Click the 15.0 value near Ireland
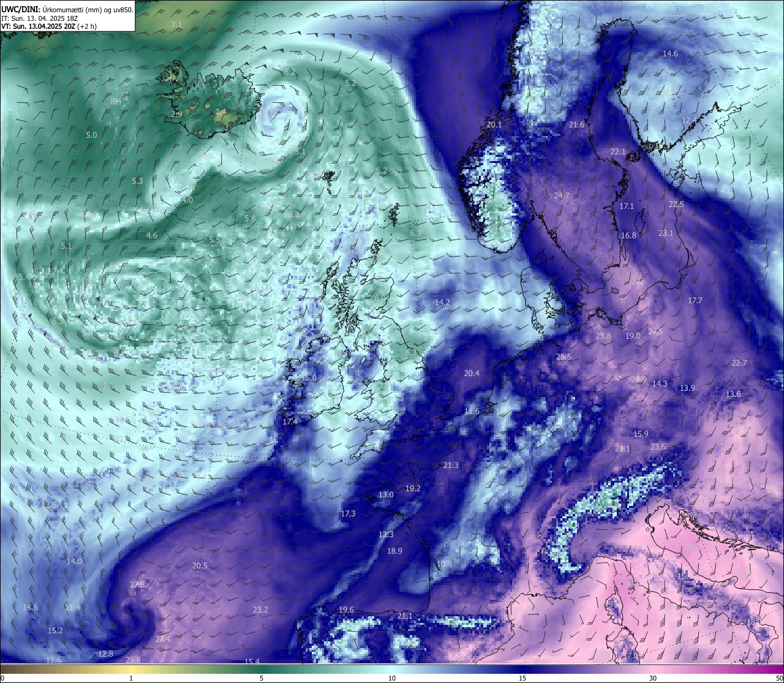The height and width of the screenshot is (683, 784). pyautogui.click(x=309, y=378)
